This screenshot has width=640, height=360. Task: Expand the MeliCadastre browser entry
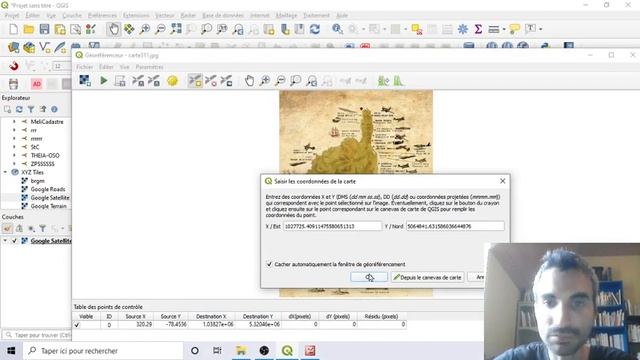coord(14,122)
